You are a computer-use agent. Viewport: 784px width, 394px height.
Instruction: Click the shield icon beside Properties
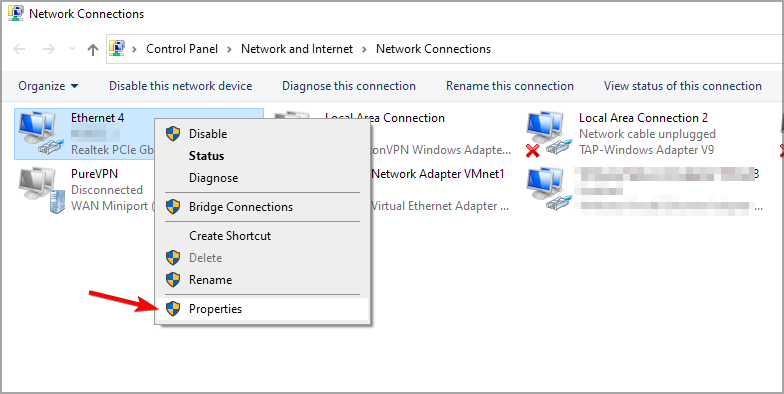[x=173, y=308]
